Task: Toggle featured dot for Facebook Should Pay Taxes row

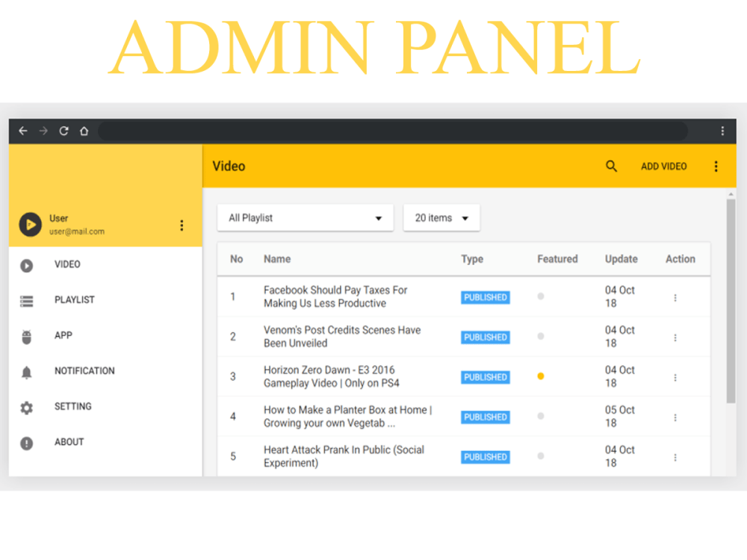Action: point(541,296)
